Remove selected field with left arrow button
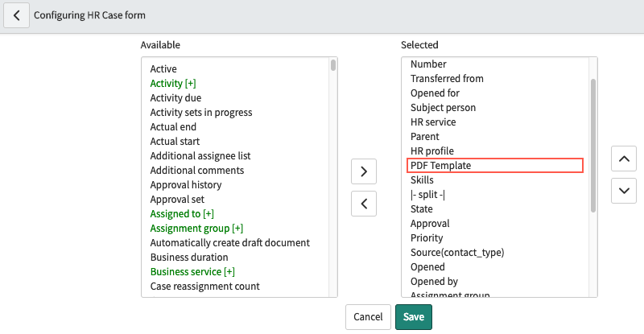Image resolution: width=644 pixels, height=334 pixels. (x=364, y=204)
